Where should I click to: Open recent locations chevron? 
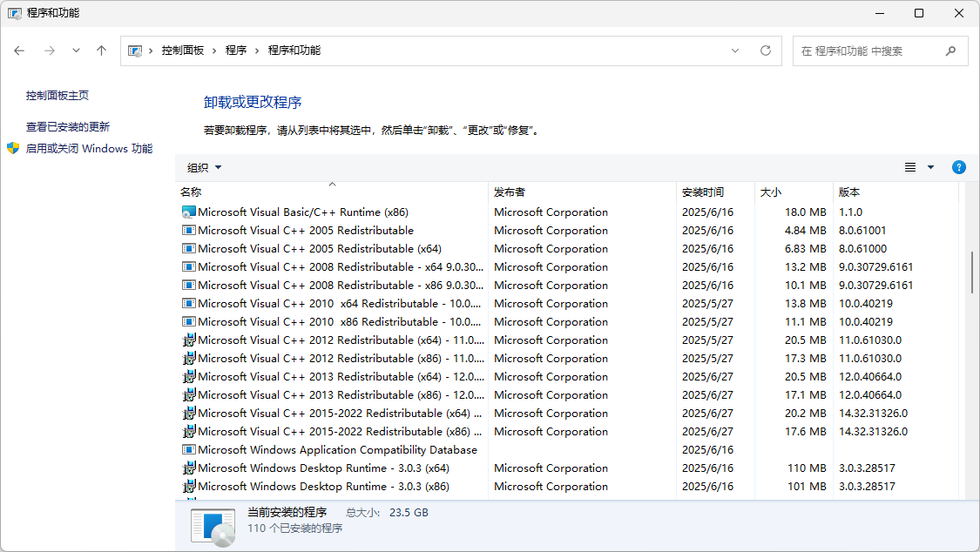pos(76,50)
